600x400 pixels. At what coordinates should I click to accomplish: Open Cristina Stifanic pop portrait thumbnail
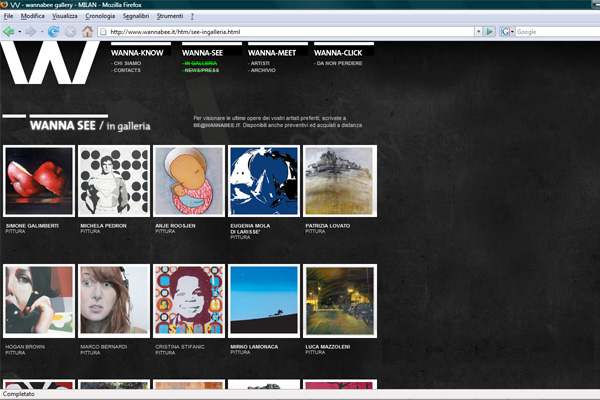pyautogui.click(x=189, y=301)
